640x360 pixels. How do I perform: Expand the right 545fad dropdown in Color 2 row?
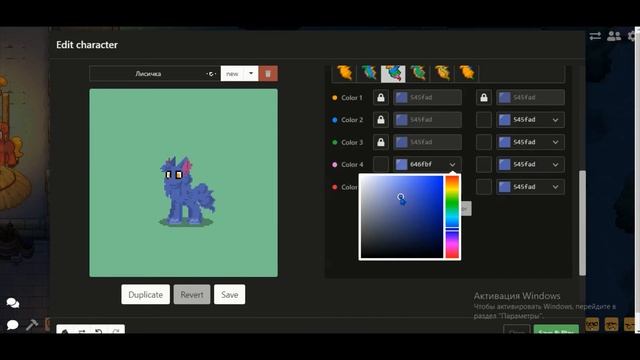[555, 120]
